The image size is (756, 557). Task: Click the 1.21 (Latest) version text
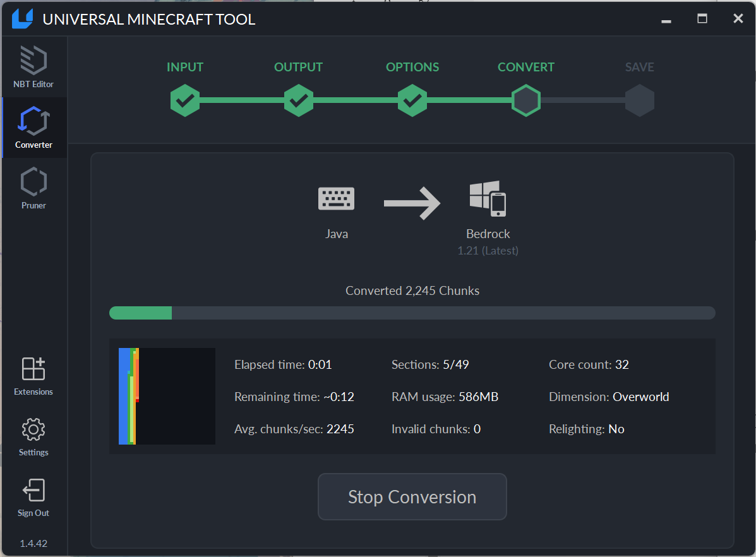click(488, 251)
